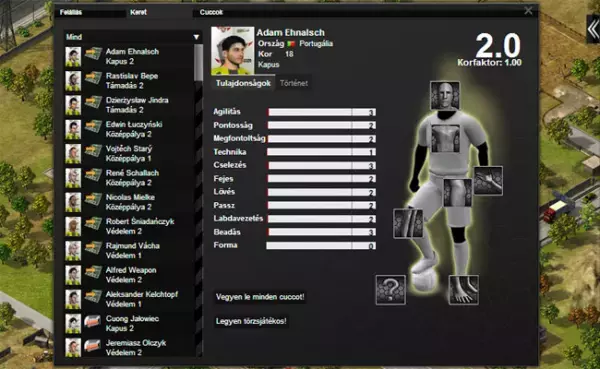Click the shorts equipment slot icon
The width and height of the screenshot is (600, 369).
(x=458, y=193)
